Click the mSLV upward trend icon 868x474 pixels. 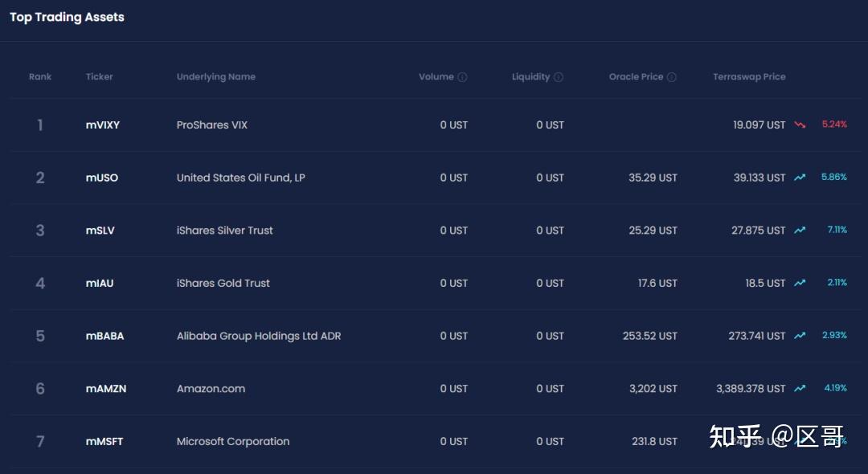[x=800, y=230]
